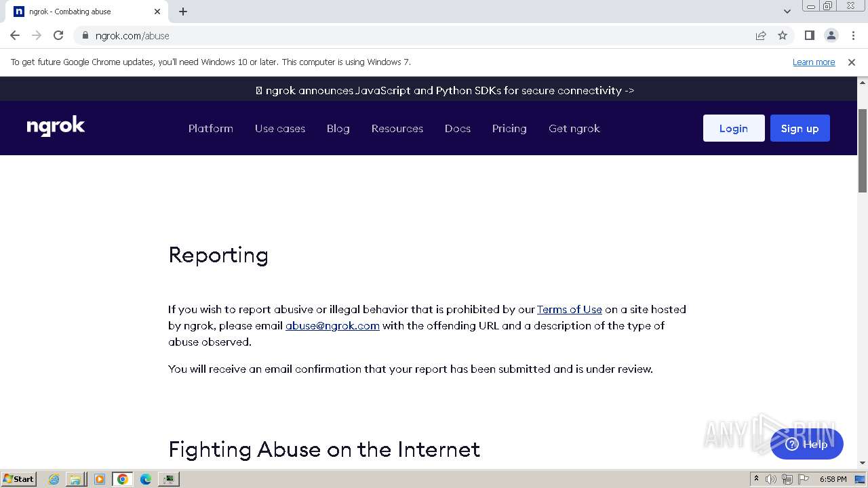Click the Login button
This screenshot has height=488, width=868.
(734, 128)
